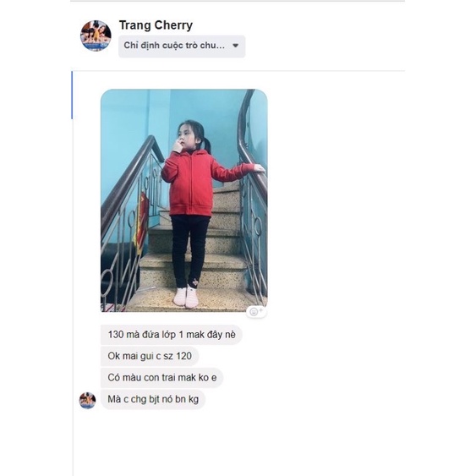Expand the 'Chỉ định cuộc trò chu...' dropdown
The image size is (476, 476).
coord(182,47)
